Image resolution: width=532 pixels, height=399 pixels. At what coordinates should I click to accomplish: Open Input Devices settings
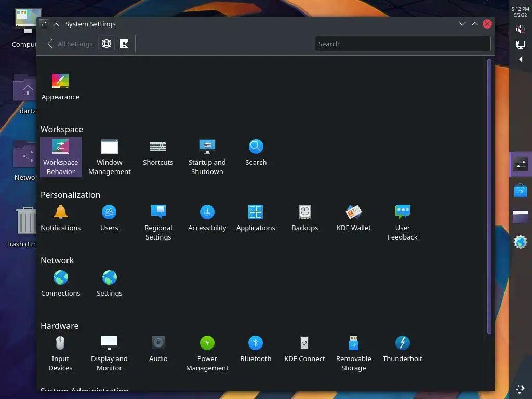coord(60,353)
